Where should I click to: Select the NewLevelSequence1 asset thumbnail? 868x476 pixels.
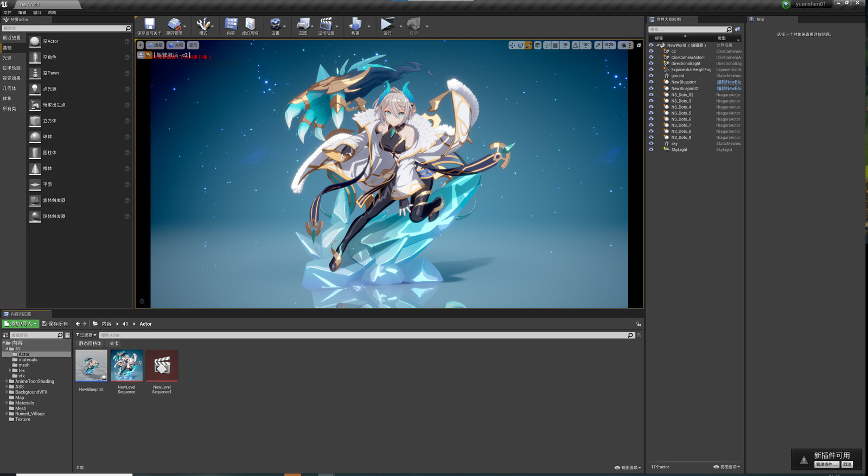[162, 366]
